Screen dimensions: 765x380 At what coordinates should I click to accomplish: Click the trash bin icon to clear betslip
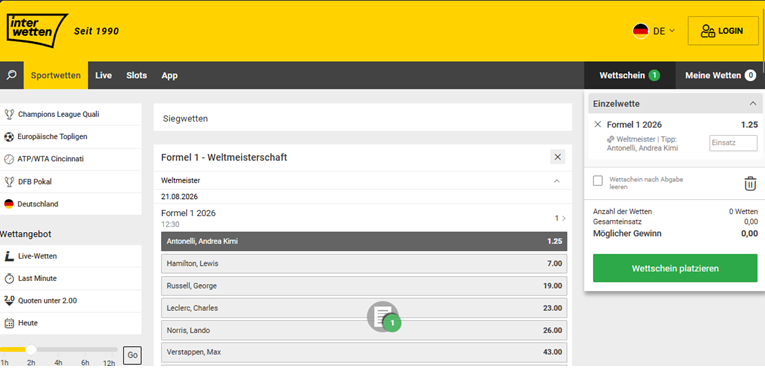pos(750,183)
